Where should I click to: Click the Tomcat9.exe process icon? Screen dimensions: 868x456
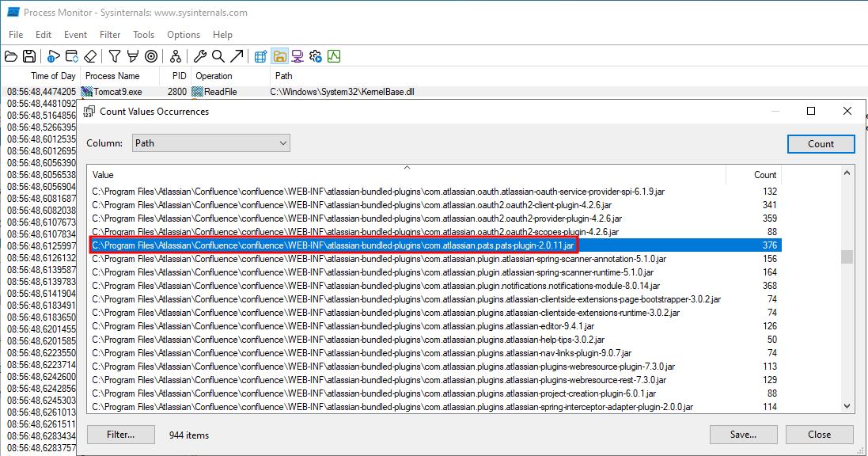coord(86,92)
